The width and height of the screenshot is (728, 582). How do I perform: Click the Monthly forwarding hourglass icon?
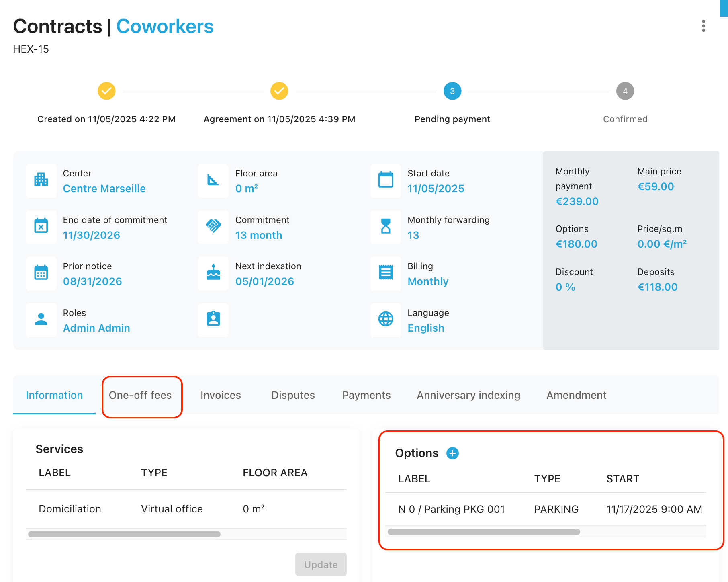click(386, 227)
